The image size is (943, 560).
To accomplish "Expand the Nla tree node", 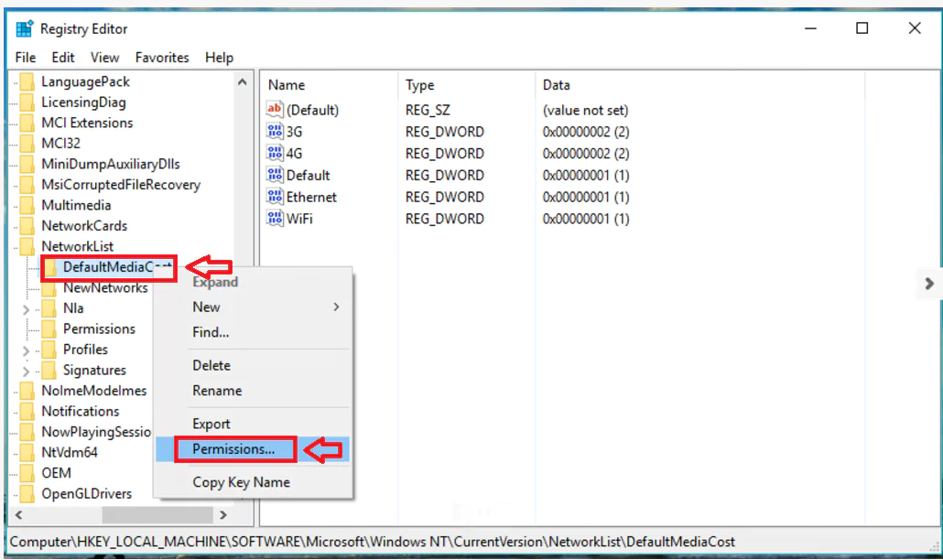I will point(26,309).
